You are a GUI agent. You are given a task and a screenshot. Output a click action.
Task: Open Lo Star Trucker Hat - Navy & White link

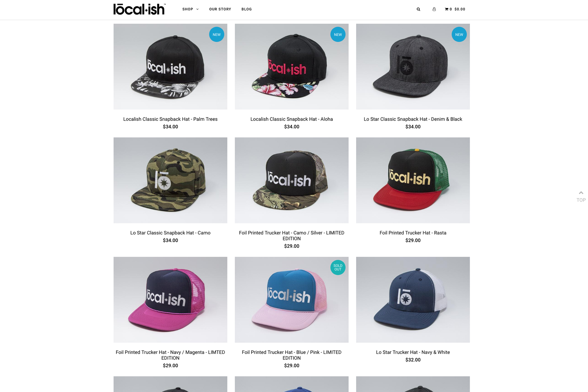tap(413, 352)
